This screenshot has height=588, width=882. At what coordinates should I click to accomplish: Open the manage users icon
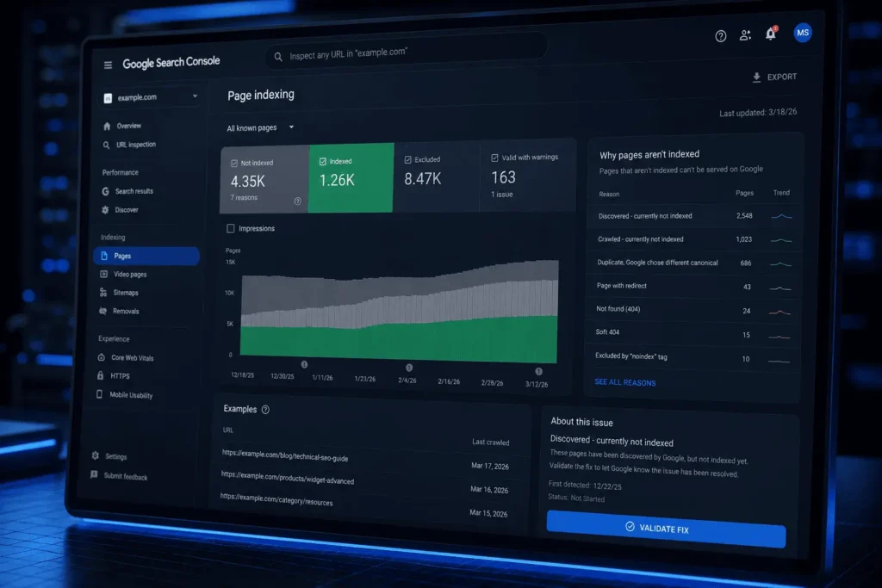click(745, 35)
